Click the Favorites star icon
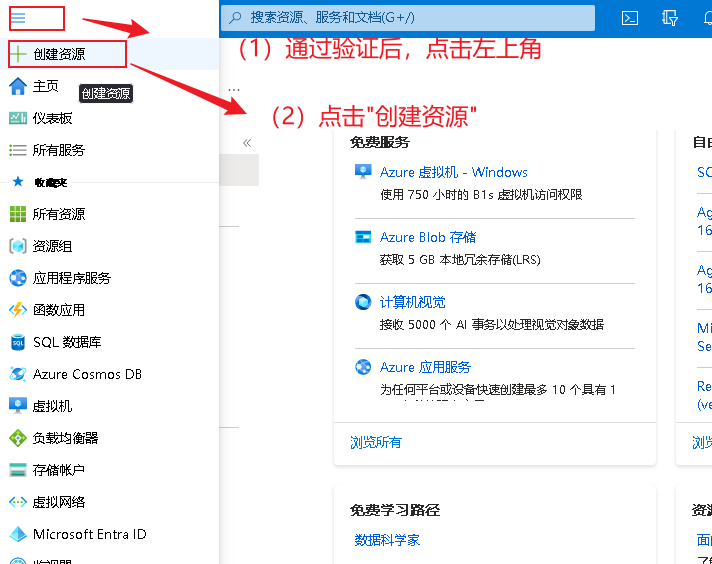This screenshot has width=712, height=564. (18, 182)
